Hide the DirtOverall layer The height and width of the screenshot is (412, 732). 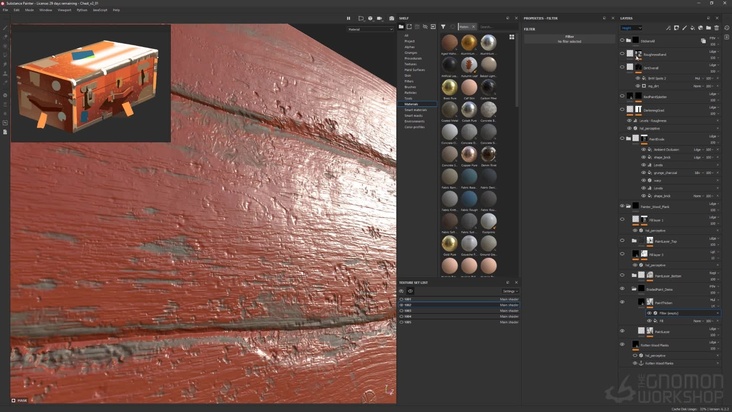pos(622,67)
